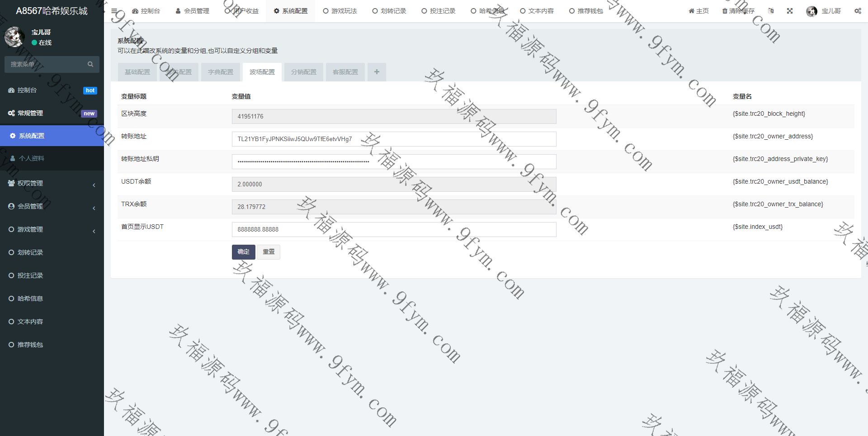Click the language switch icon in header
This screenshot has height=436, width=868.
pyautogui.click(x=771, y=11)
